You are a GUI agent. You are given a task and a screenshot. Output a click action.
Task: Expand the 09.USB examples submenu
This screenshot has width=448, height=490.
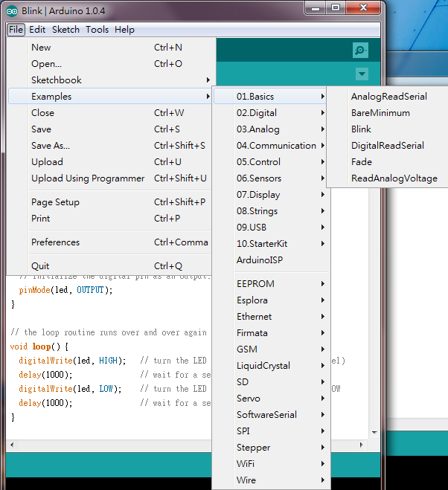coord(270,228)
